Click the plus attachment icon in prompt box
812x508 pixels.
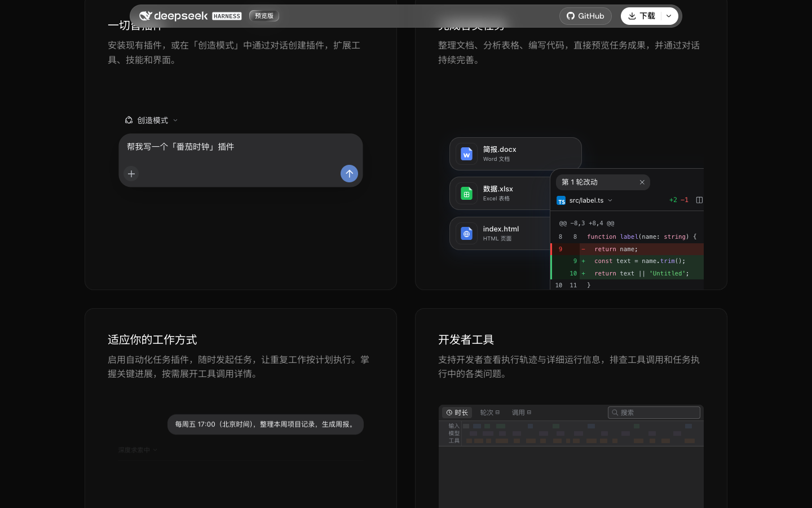click(x=131, y=174)
